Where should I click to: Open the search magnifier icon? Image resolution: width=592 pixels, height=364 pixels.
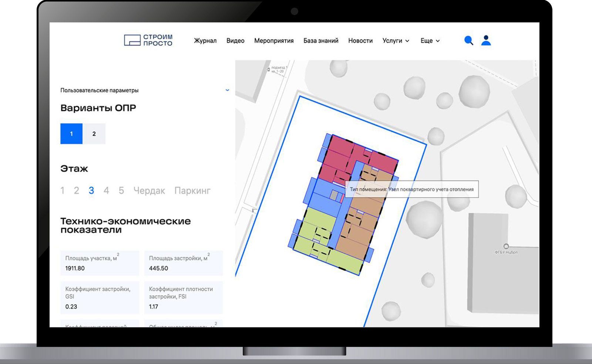468,41
